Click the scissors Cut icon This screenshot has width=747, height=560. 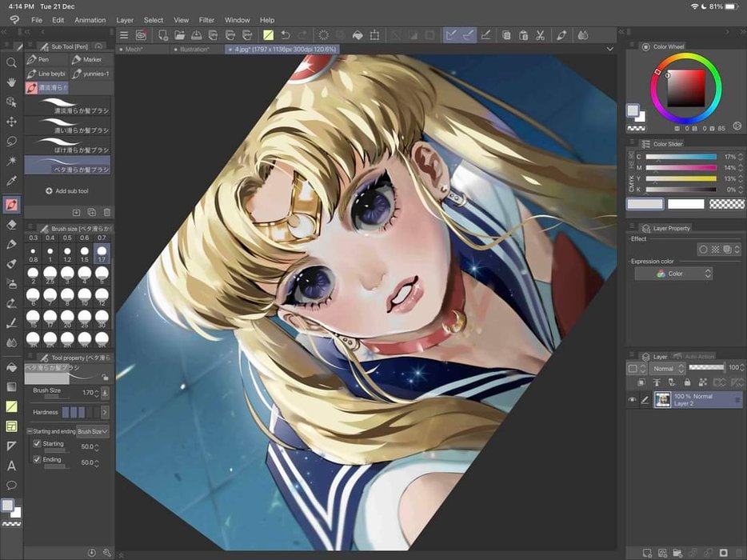[541, 35]
